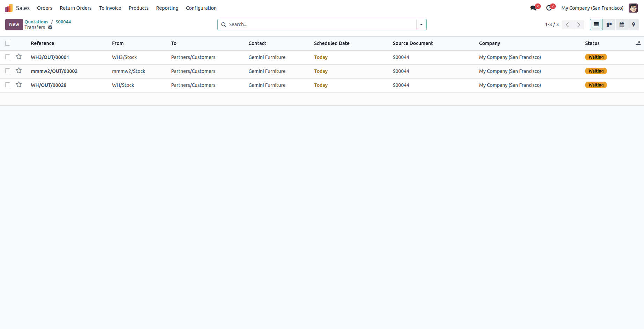644x329 pixels.
Task: Check the WH/OUT/00028 row checkbox
Action: (8, 85)
